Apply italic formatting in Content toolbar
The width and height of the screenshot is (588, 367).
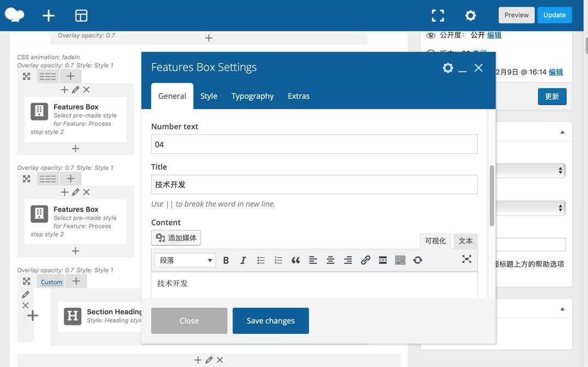pos(243,260)
